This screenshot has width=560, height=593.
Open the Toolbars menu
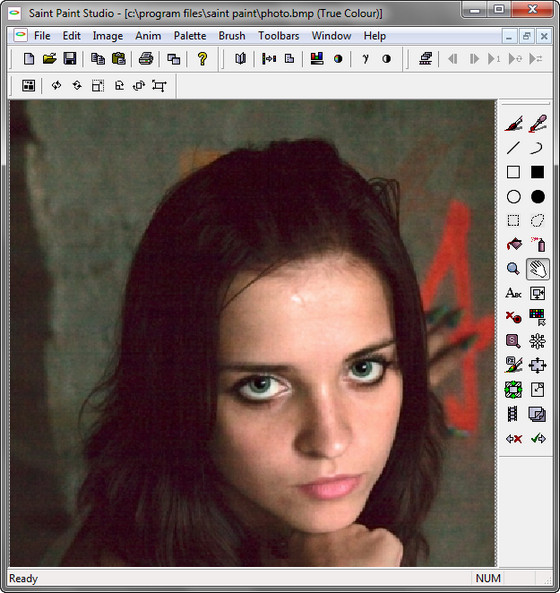pos(279,36)
